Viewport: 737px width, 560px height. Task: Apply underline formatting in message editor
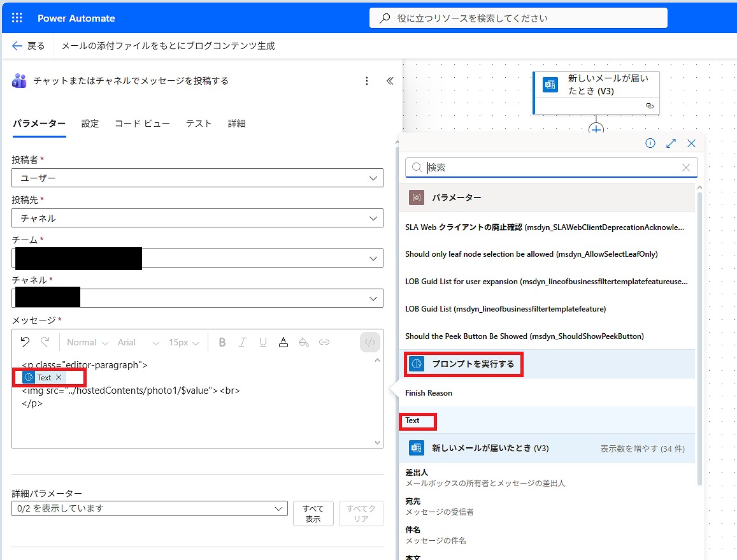click(262, 342)
